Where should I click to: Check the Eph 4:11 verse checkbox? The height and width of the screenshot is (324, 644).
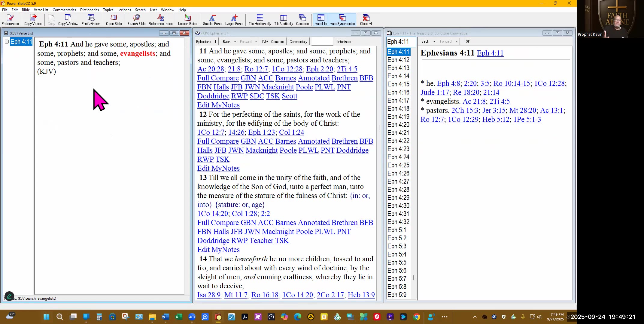point(7,42)
